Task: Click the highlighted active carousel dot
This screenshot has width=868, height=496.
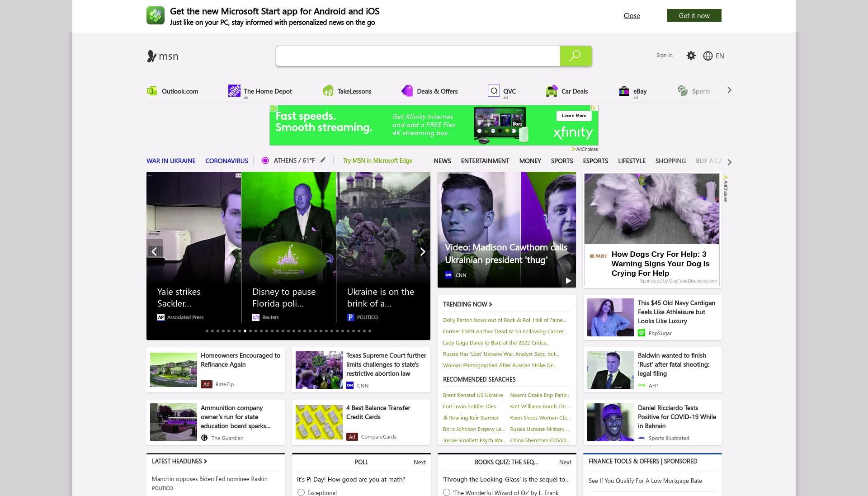Action: pyautogui.click(x=245, y=331)
